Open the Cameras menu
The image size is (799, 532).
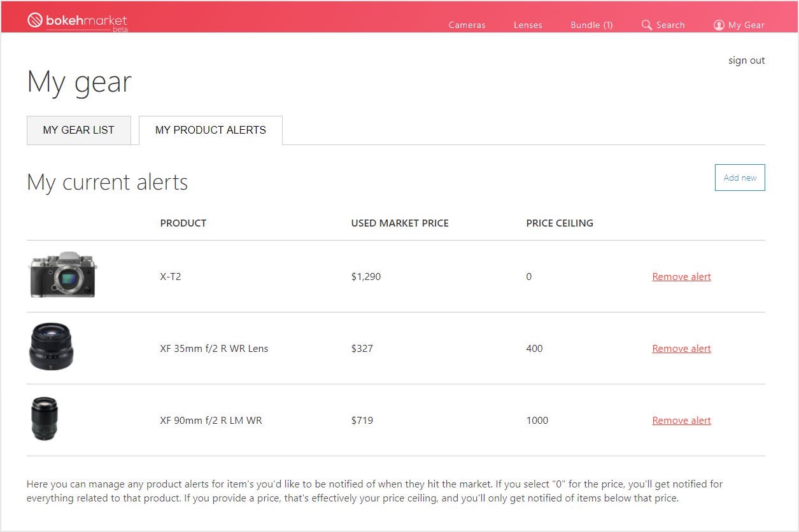pyautogui.click(x=467, y=25)
